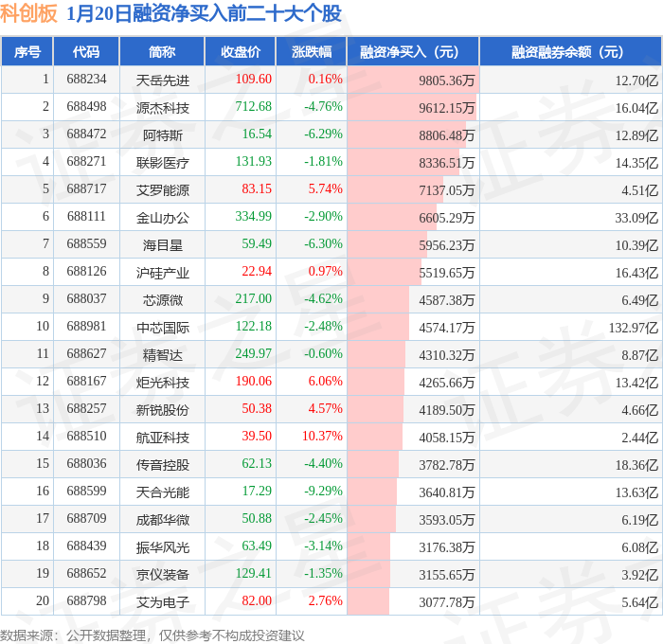Click the 融资融券余额（元）column header

coord(570,52)
